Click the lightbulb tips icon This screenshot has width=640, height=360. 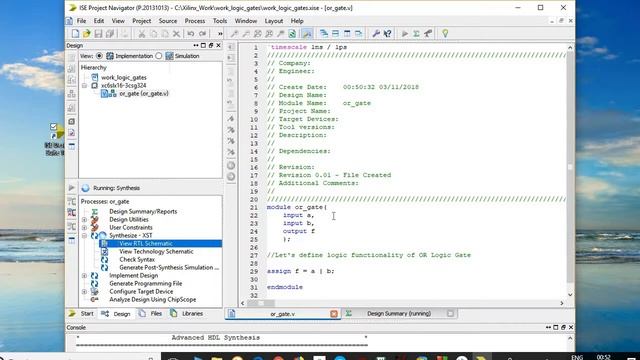click(x=445, y=33)
